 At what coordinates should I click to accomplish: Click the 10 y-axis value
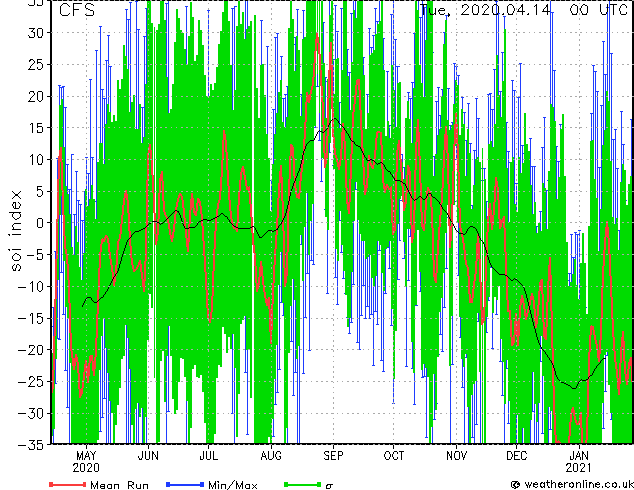37,160
